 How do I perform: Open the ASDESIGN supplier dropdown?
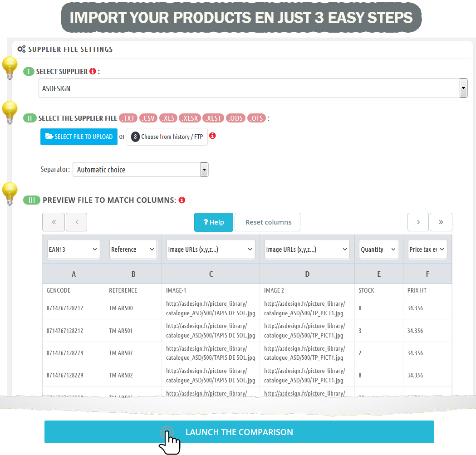click(x=253, y=88)
